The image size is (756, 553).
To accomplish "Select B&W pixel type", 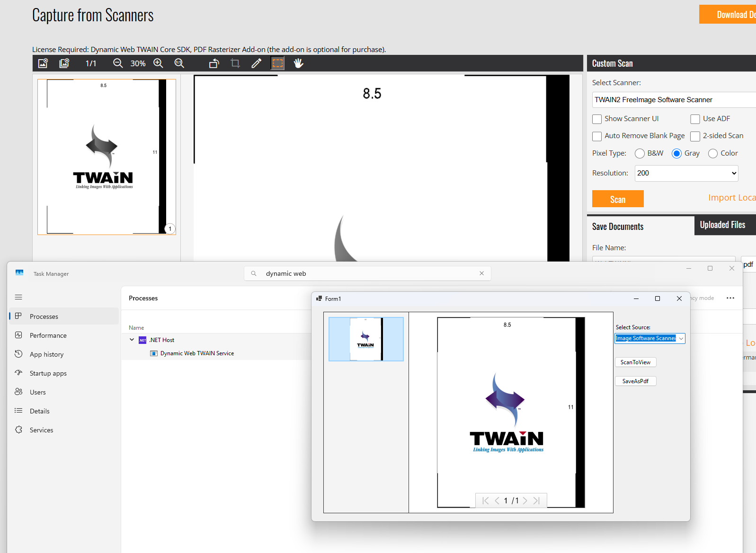I will pyautogui.click(x=640, y=153).
